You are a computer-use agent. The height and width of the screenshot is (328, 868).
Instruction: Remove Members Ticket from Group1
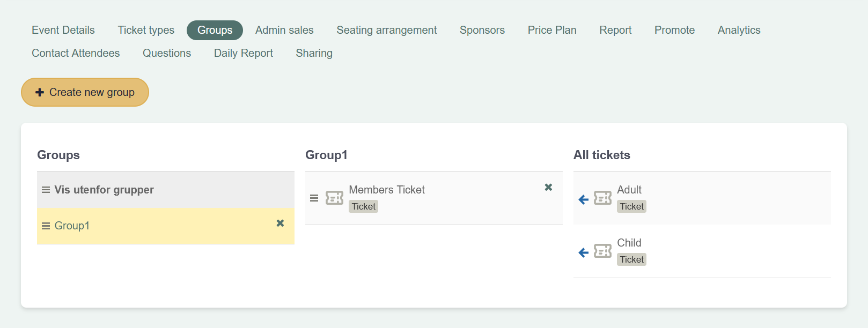tap(548, 187)
